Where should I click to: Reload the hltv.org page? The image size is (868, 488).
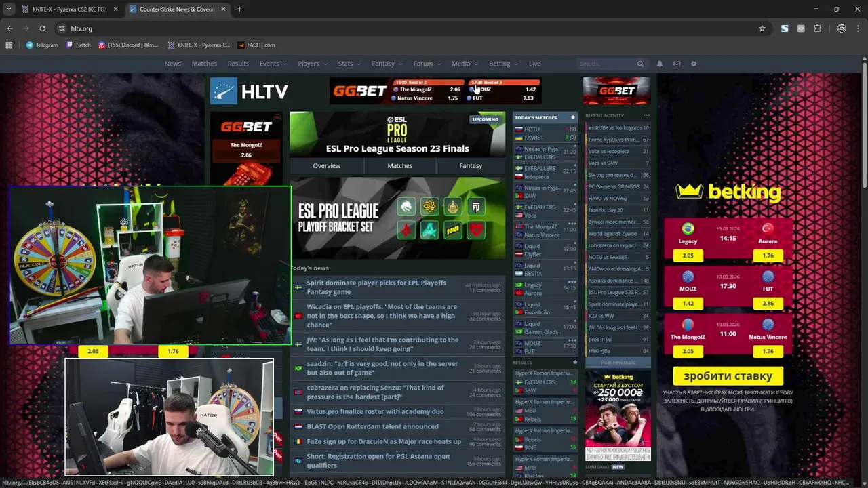click(x=42, y=28)
